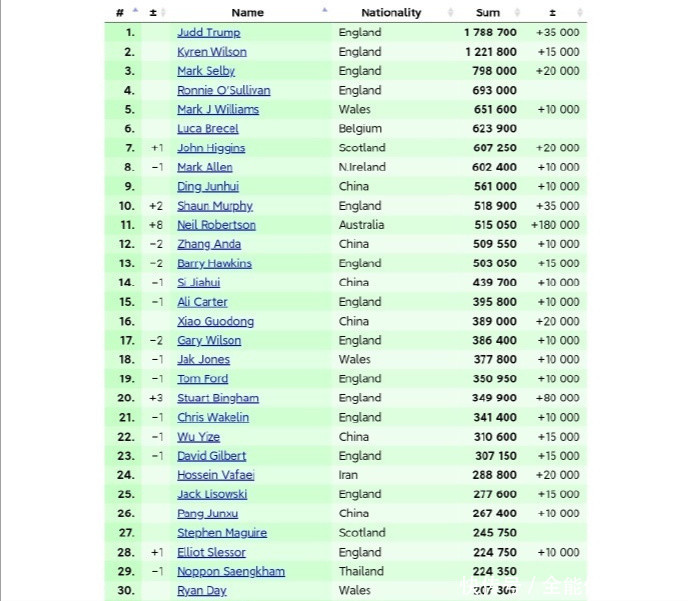Image resolution: width=688 pixels, height=601 pixels.
Task: Sort by the Nationality header text
Action: 391,13
